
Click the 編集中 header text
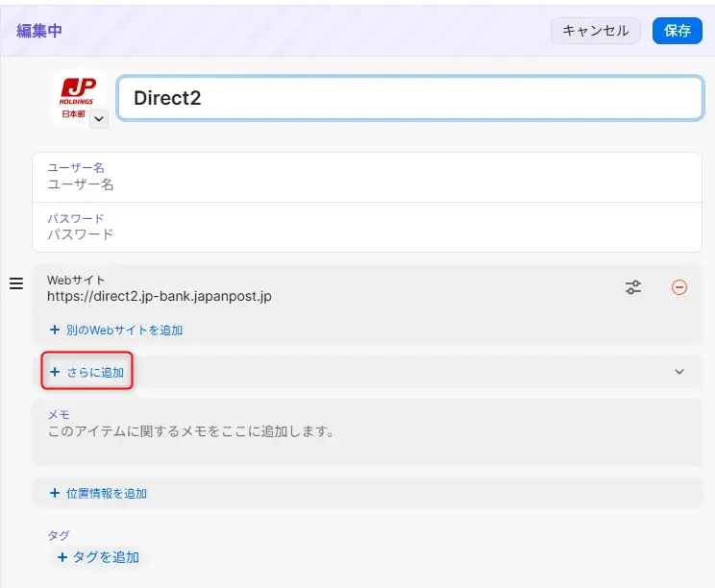coord(39,31)
